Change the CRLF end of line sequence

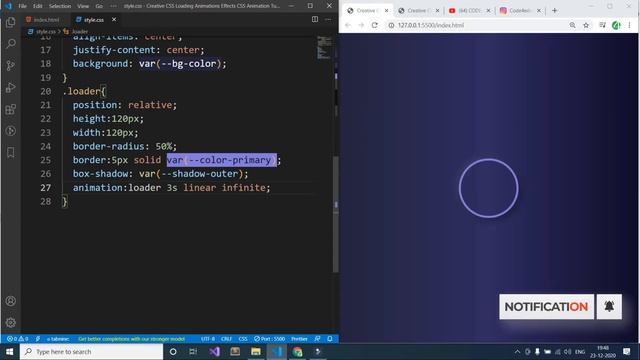(x=226, y=339)
